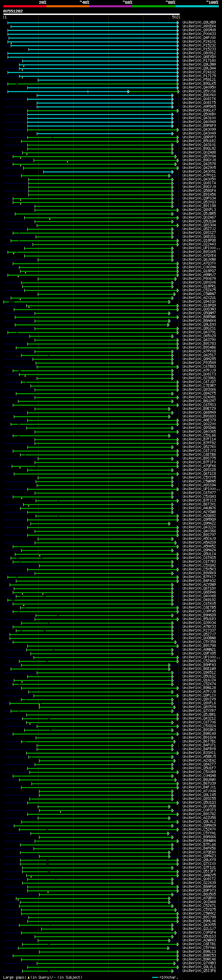Click the query end position 502

(175, 17)
